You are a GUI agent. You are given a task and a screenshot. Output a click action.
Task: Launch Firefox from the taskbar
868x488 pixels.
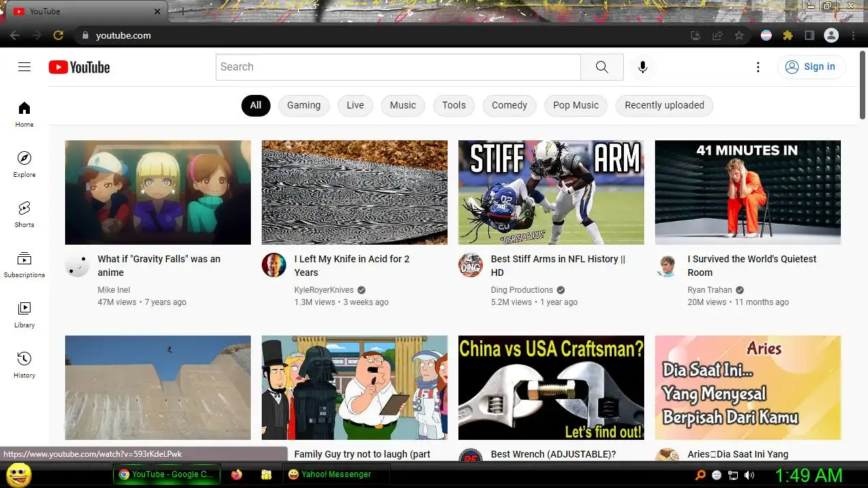point(237,474)
